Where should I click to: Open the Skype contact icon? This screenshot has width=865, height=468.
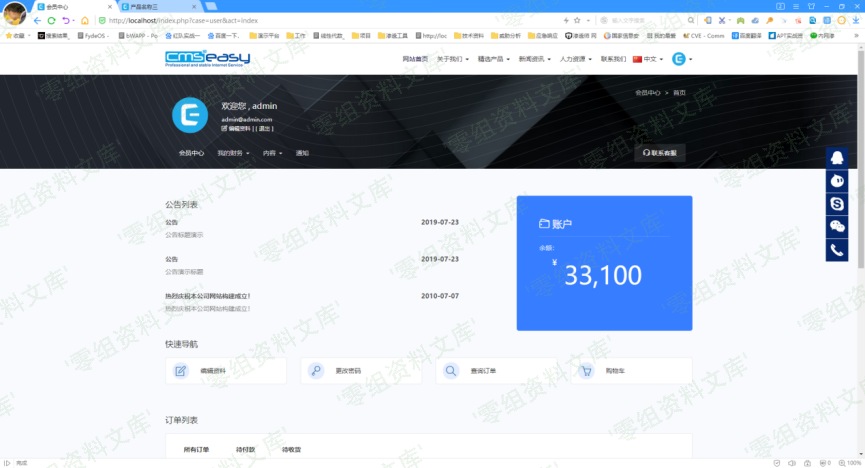(837, 204)
